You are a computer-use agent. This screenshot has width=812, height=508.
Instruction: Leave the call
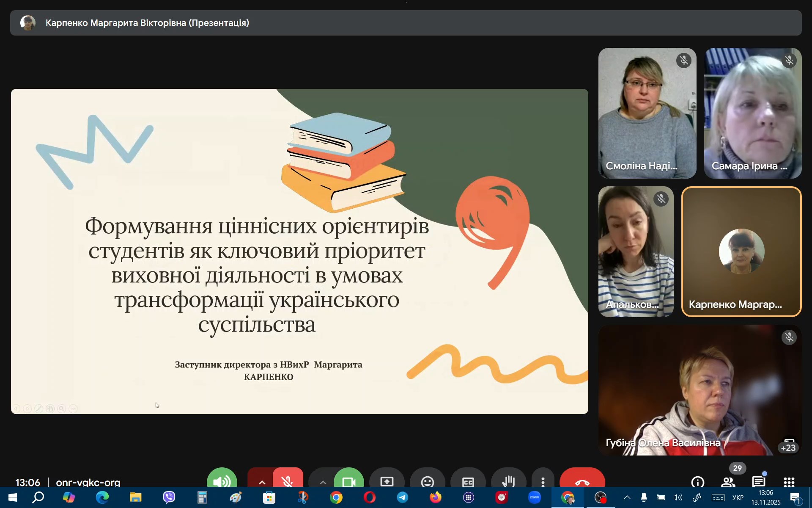tap(582, 481)
